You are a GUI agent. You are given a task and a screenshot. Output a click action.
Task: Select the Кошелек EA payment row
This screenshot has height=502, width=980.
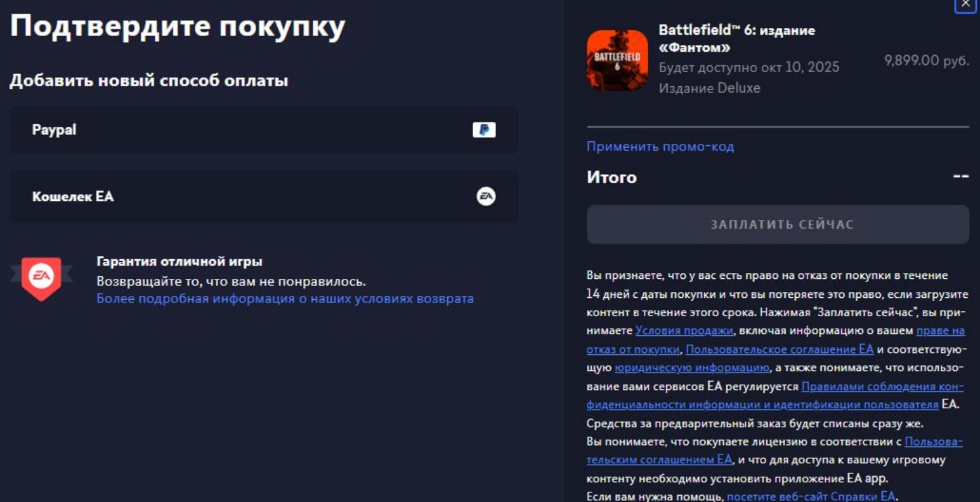pos(264,196)
